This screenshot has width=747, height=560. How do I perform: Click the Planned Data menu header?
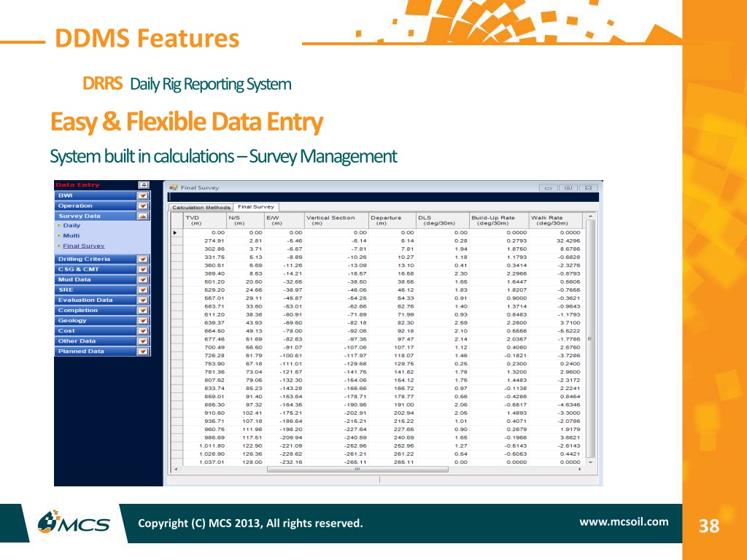(102, 351)
